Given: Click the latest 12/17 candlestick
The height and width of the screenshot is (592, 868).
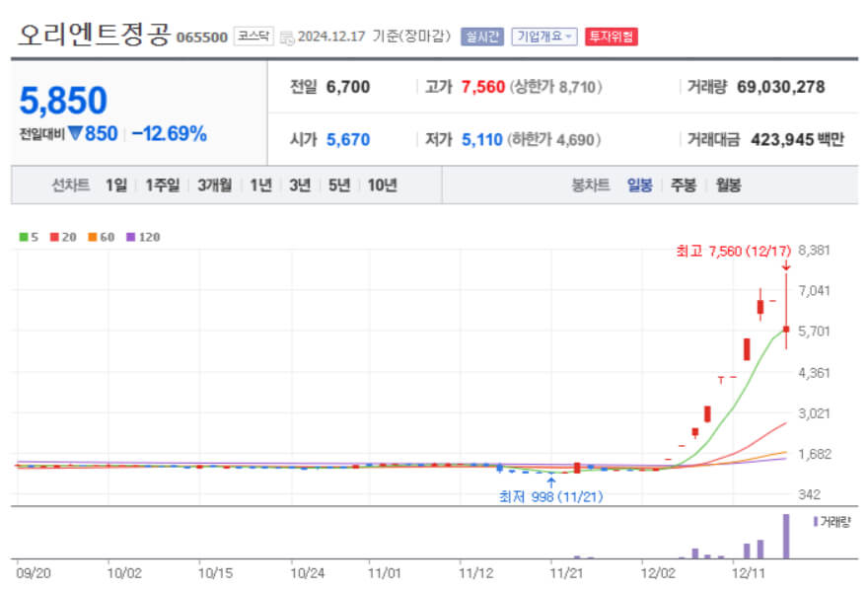Looking at the screenshot, I should click(786, 329).
